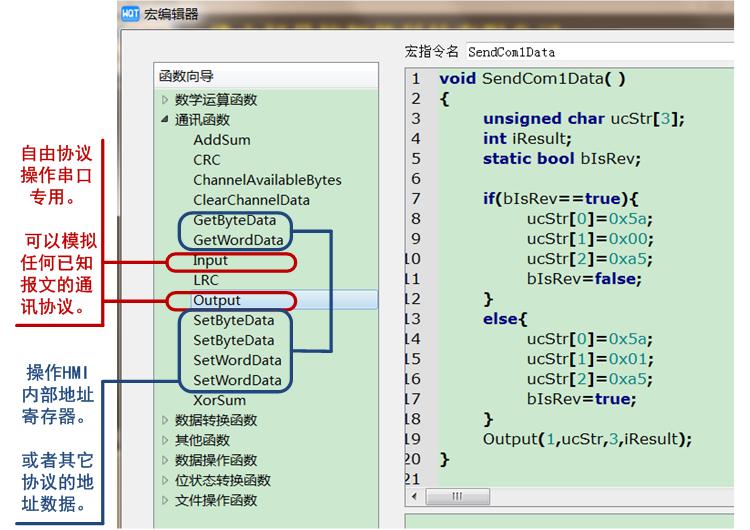Expand the 数学运算函数 tree node
The height and width of the screenshot is (530, 750).
(165, 100)
